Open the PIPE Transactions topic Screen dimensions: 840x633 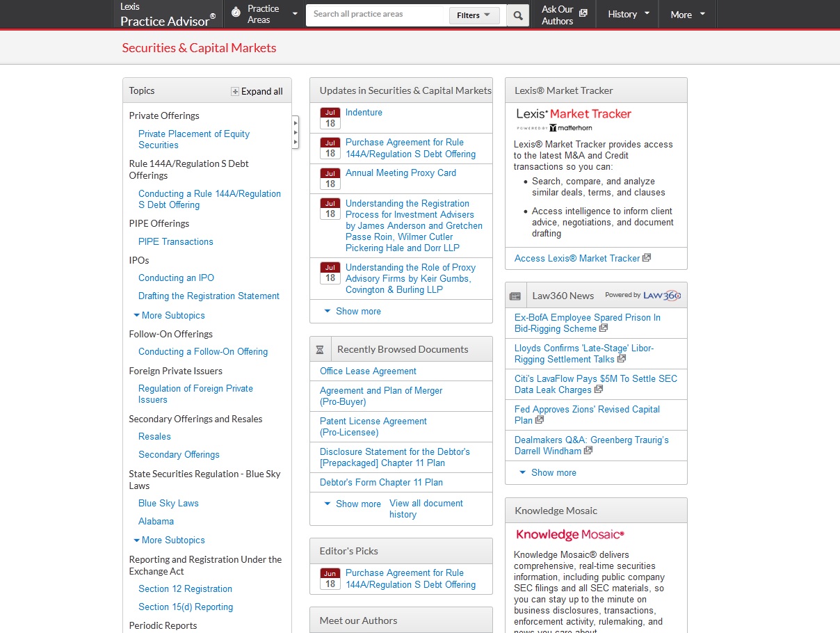(176, 241)
